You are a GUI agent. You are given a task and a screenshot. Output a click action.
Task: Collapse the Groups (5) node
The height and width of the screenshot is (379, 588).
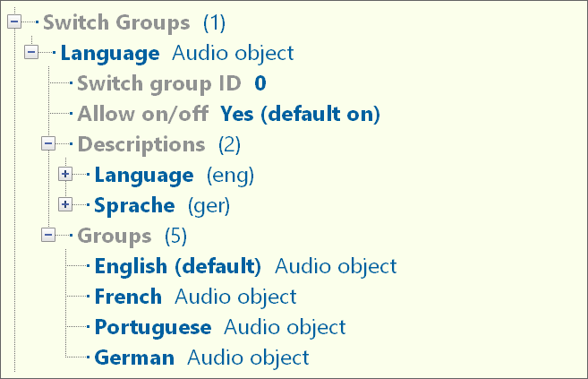click(x=48, y=236)
